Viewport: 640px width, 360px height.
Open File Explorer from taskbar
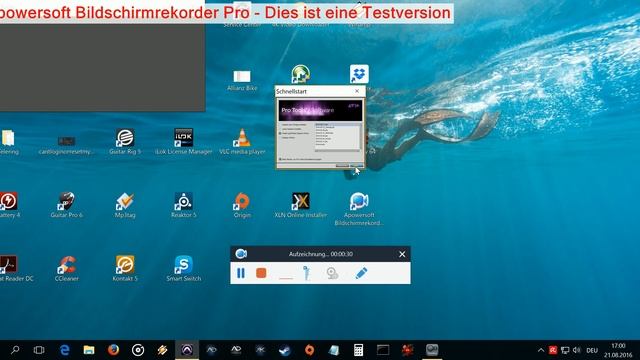(89, 350)
